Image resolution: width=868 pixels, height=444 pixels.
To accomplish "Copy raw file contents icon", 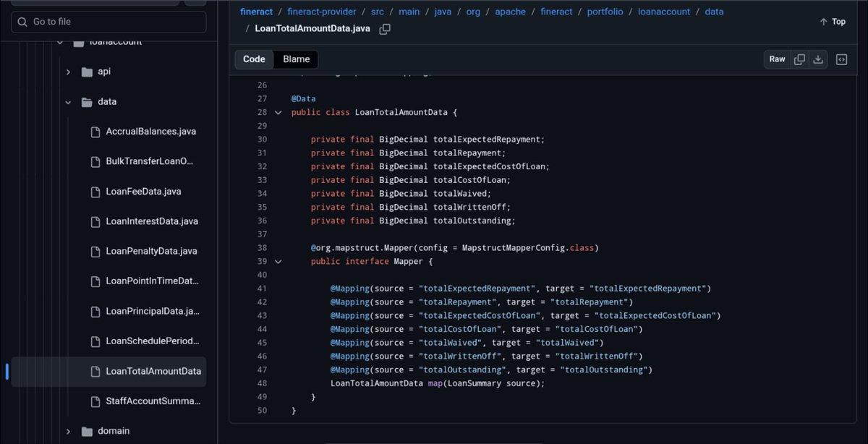I will [799, 59].
